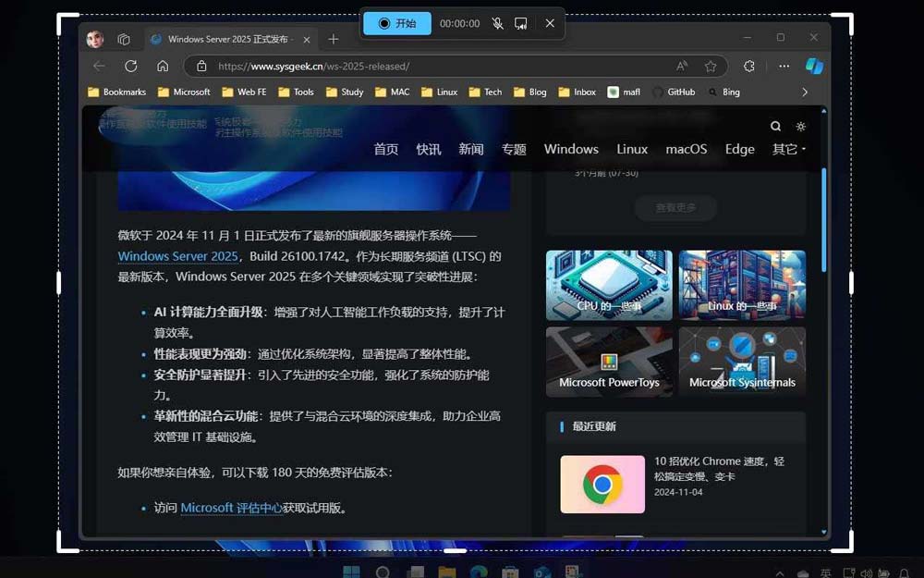
Task: Click the home icon in the Edge toolbar
Action: click(x=162, y=66)
